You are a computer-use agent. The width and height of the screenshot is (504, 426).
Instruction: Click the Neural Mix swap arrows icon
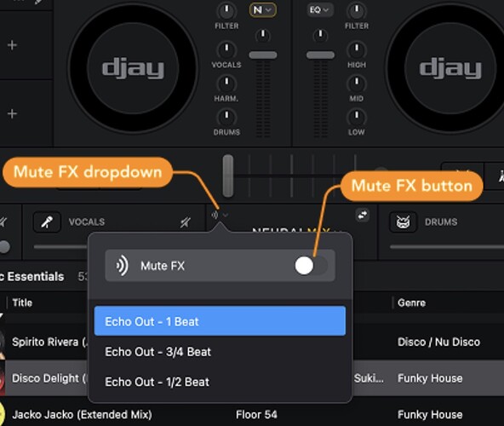(363, 215)
